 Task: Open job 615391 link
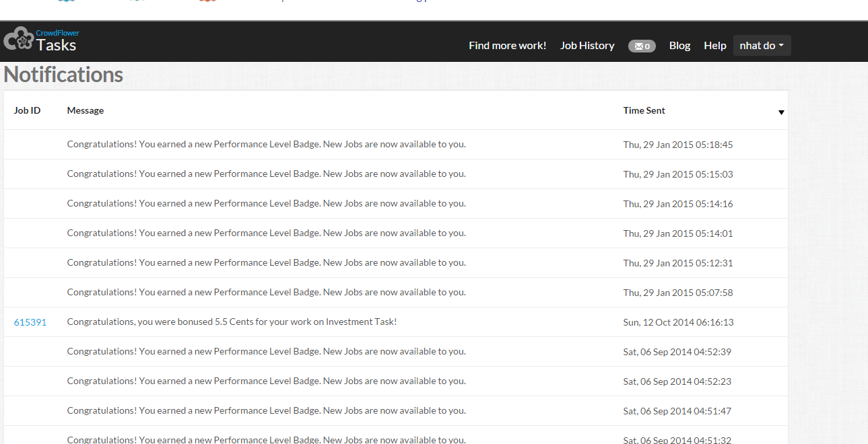click(x=30, y=322)
